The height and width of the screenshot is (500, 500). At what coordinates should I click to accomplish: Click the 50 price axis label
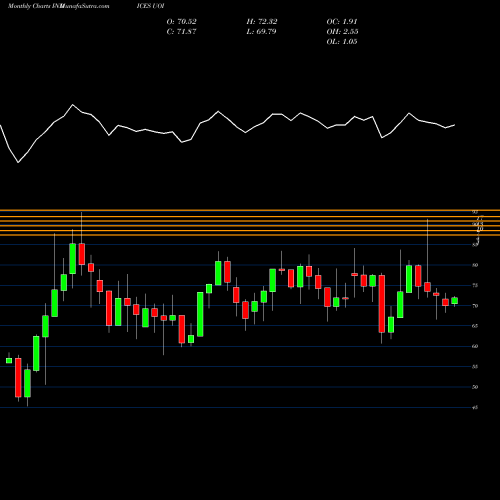coord(475,387)
